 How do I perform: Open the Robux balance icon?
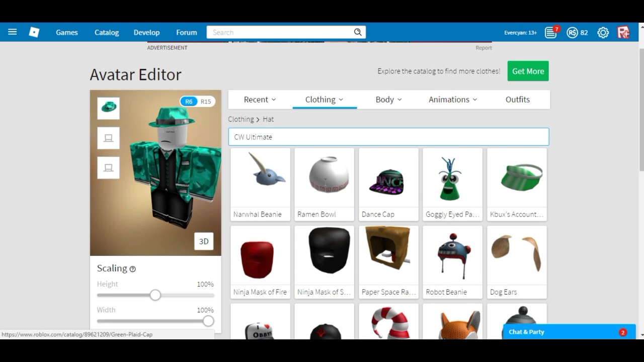tap(572, 33)
